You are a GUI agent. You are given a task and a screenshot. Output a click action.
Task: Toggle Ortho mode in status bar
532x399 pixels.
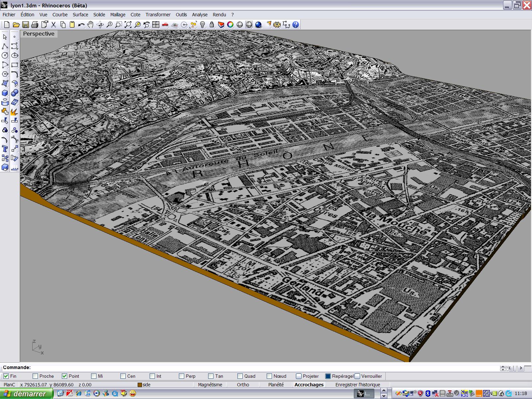(243, 385)
